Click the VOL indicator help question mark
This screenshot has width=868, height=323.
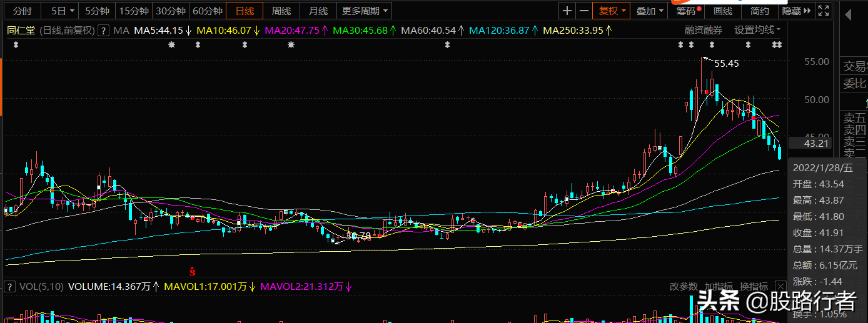click(9, 287)
